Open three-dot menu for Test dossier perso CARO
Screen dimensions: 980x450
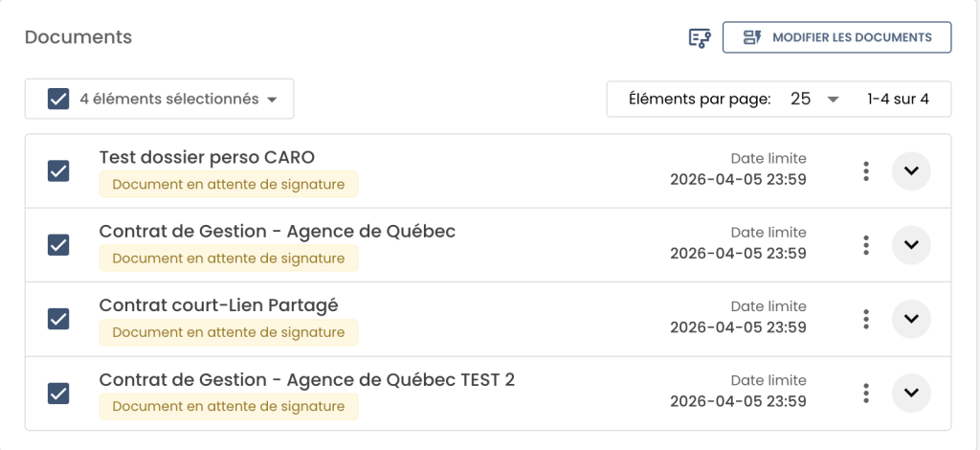tap(866, 171)
